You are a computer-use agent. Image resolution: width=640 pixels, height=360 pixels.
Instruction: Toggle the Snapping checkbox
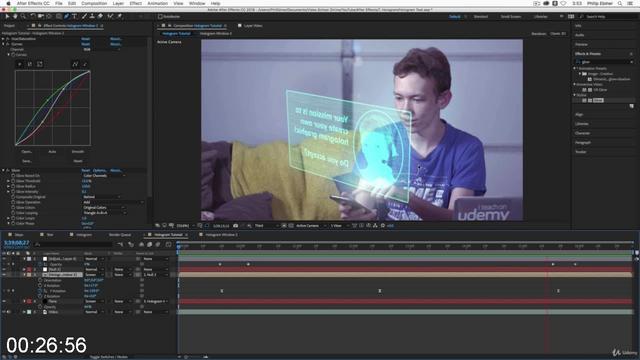coord(160,16)
